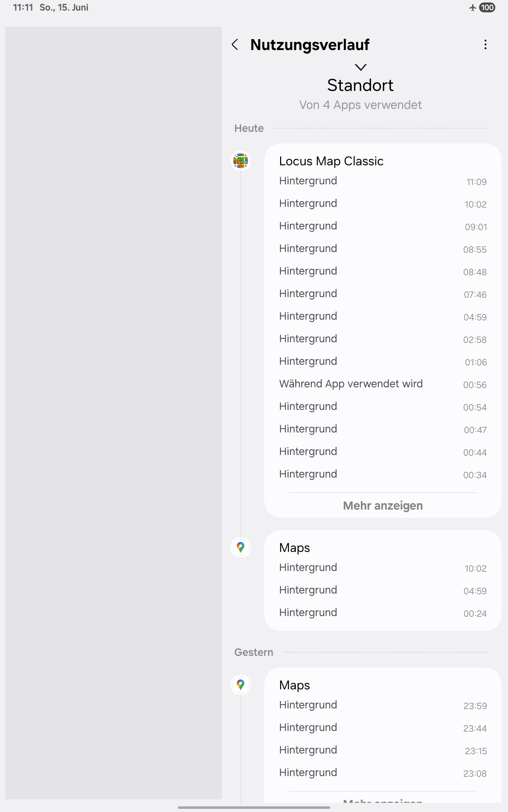The image size is (508, 812).
Task: Tap the Locus Hintergrund entry at 07:46
Action: tap(383, 294)
